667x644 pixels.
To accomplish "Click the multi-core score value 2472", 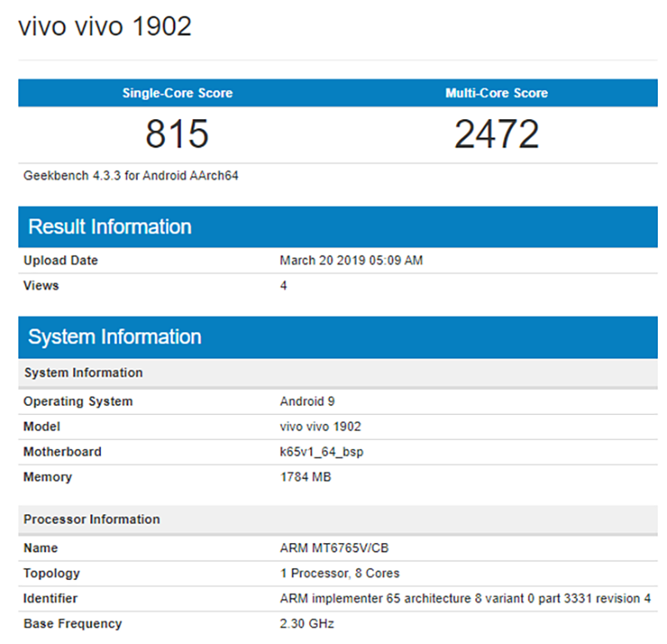I will click(x=496, y=134).
